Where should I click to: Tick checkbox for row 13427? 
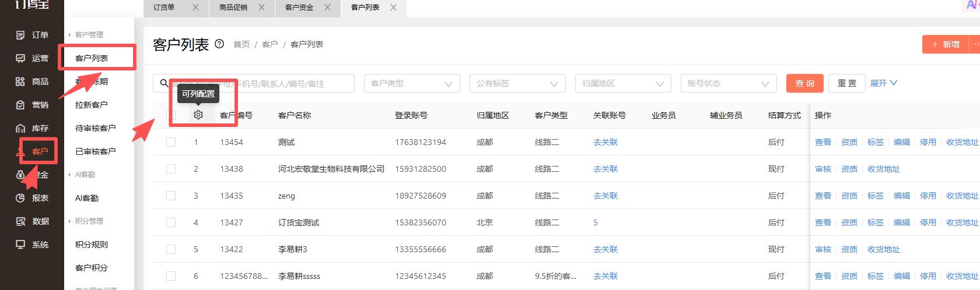(x=171, y=222)
